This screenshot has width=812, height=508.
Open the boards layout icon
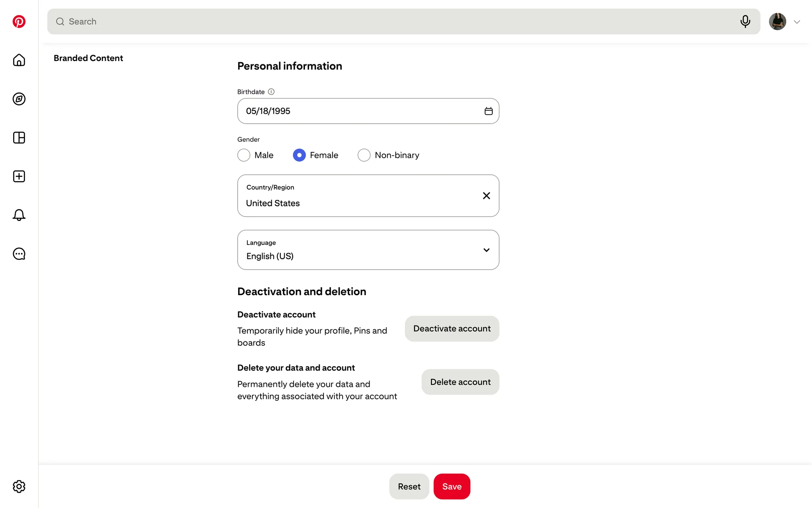coord(19,138)
